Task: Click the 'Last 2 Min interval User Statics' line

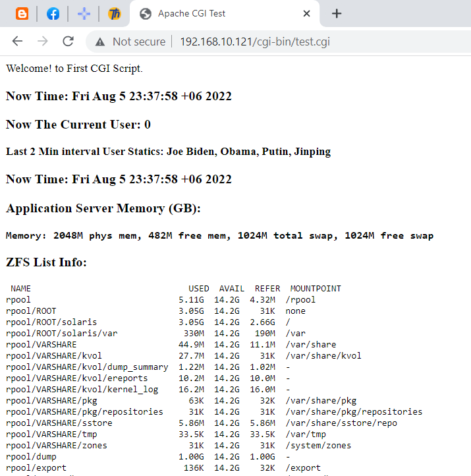Action: pyautogui.click(x=169, y=152)
